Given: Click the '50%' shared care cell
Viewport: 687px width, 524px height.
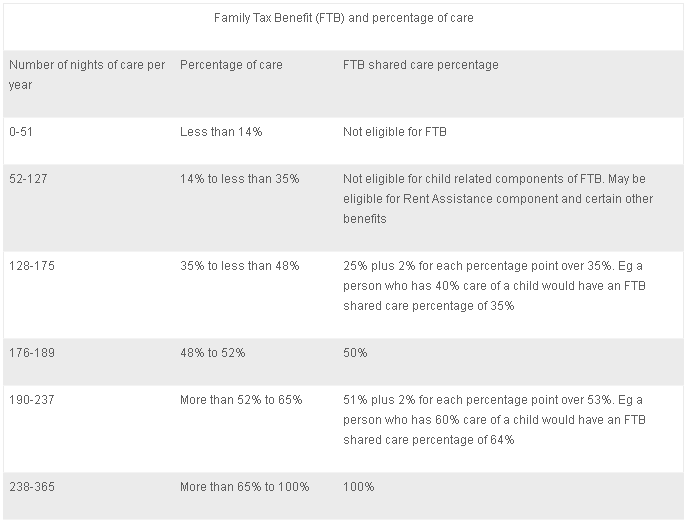Looking at the screenshot, I should (355, 353).
